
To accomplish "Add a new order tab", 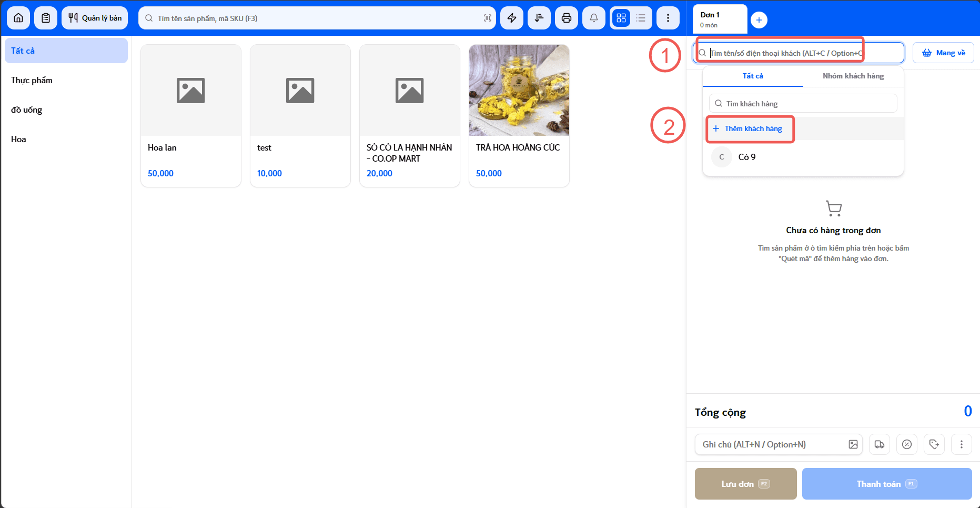I will tap(759, 20).
